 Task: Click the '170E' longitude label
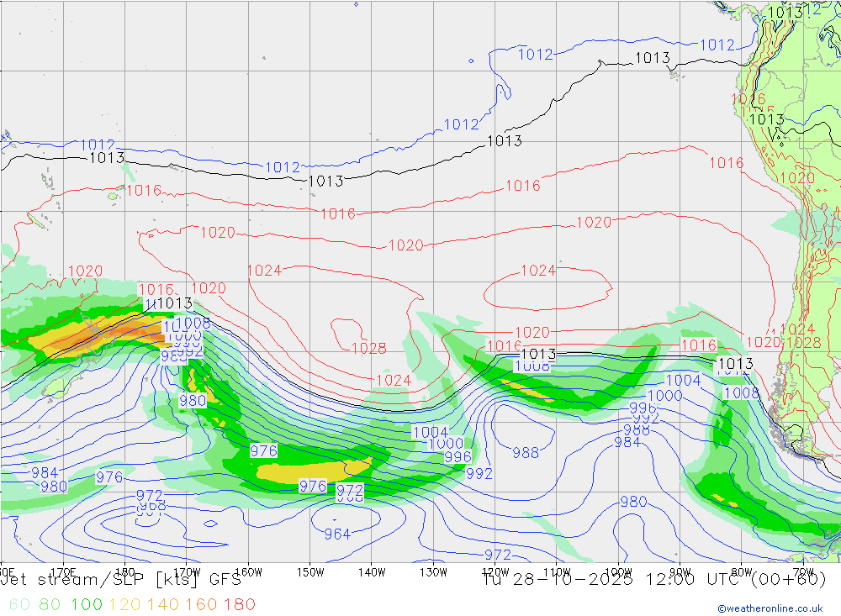63,572
